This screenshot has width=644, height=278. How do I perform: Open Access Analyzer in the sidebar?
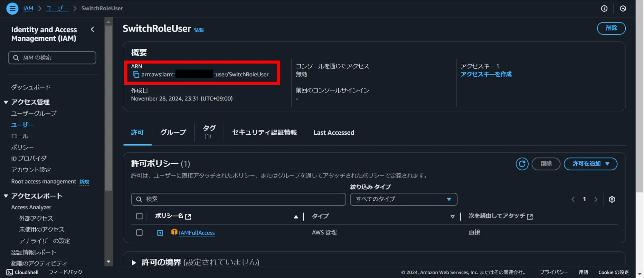(x=31, y=207)
